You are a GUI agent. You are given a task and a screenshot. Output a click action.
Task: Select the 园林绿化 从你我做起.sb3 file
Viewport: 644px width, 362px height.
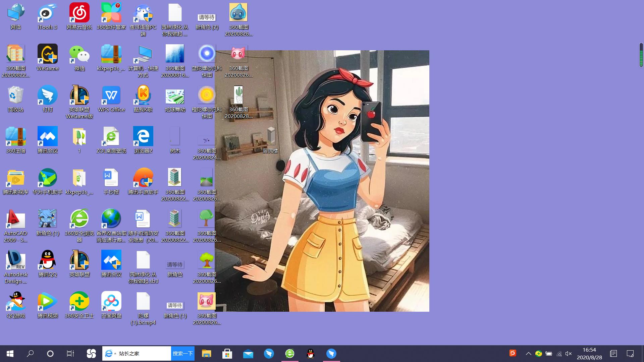pyautogui.click(x=143, y=267)
